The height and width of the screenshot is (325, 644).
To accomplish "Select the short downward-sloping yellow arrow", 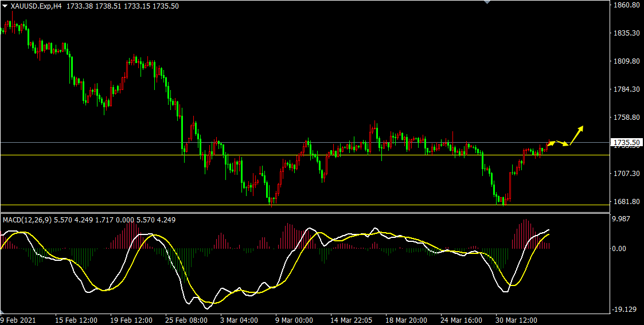I will [563, 143].
